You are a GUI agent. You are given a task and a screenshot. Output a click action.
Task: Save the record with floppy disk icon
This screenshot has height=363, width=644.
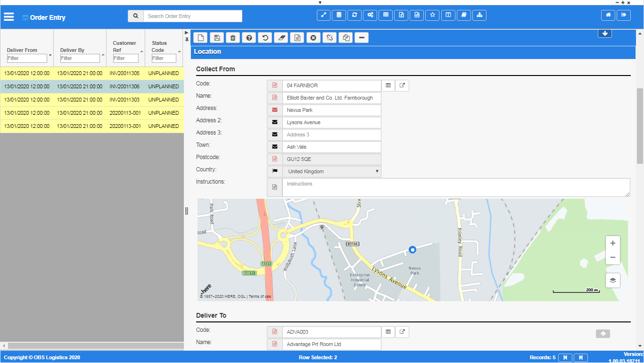(217, 38)
